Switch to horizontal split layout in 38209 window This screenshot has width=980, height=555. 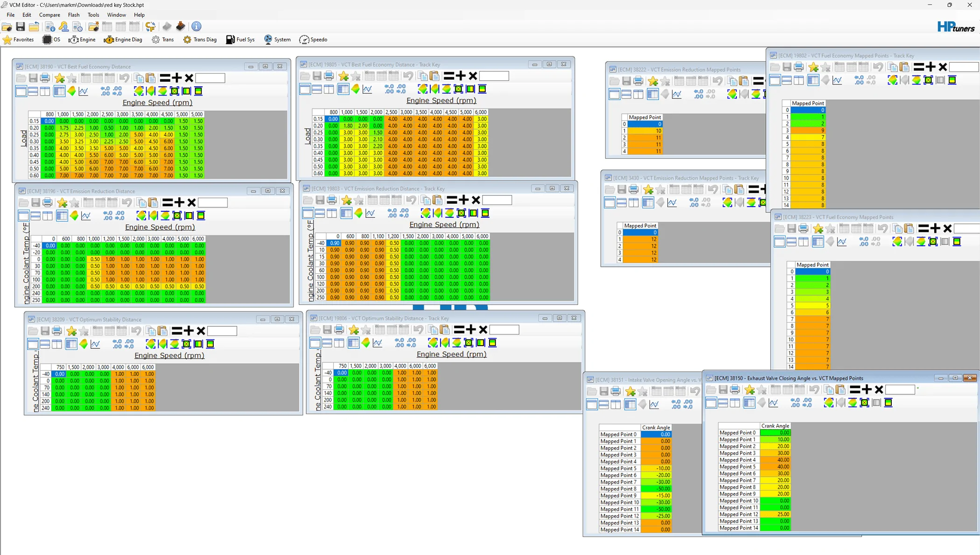(x=45, y=344)
